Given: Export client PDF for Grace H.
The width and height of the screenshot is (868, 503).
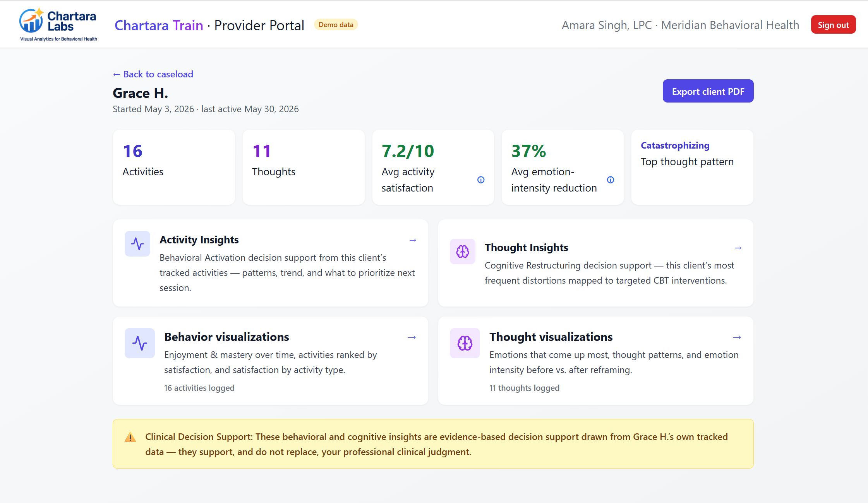Looking at the screenshot, I should tap(708, 91).
